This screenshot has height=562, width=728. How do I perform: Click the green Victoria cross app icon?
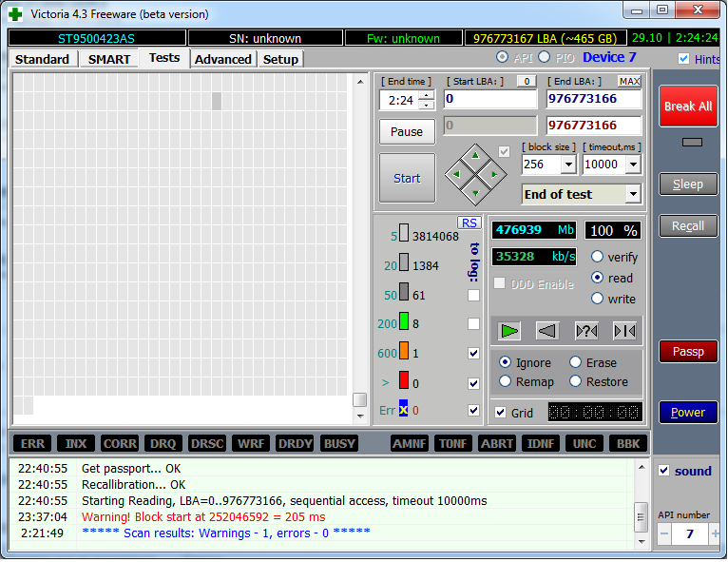pos(15,14)
